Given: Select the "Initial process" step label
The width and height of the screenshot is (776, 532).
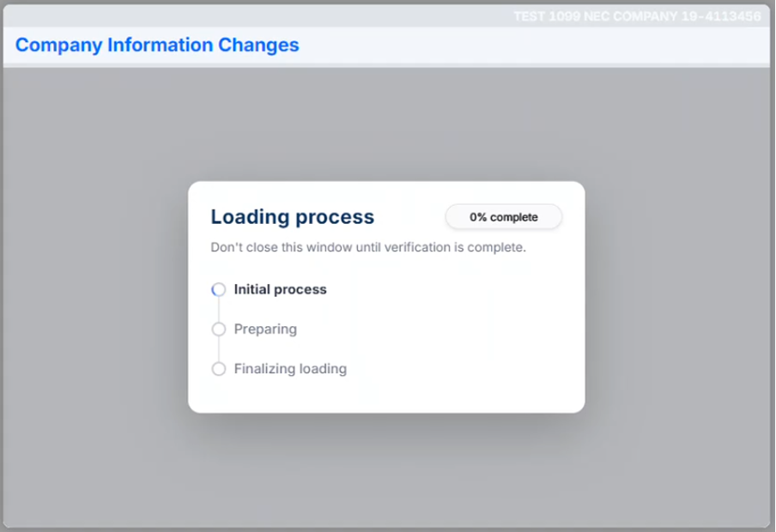Looking at the screenshot, I should click(280, 290).
